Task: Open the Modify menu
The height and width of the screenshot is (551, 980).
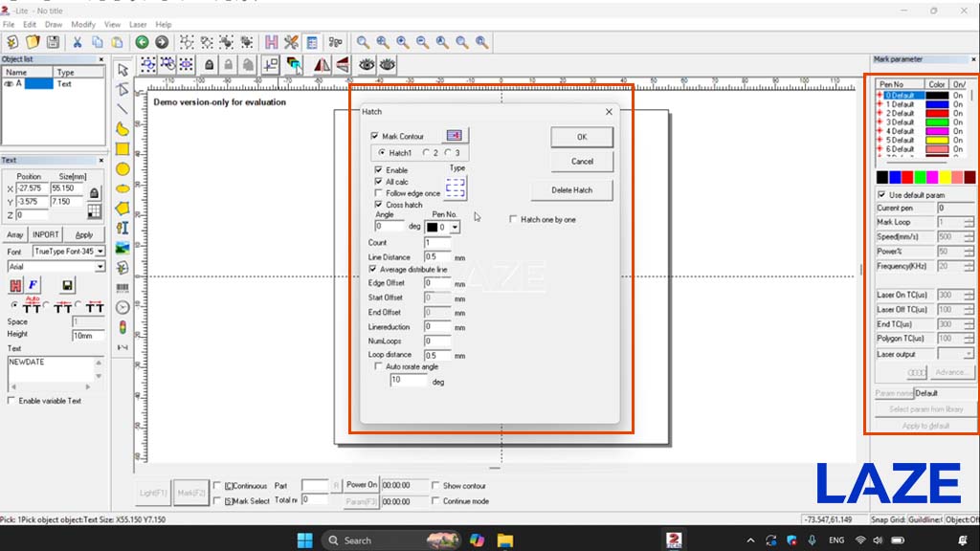Action: (82, 24)
